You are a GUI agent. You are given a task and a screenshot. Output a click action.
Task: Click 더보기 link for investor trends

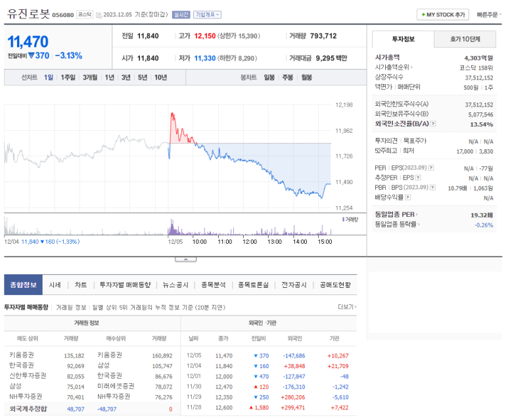point(347,307)
